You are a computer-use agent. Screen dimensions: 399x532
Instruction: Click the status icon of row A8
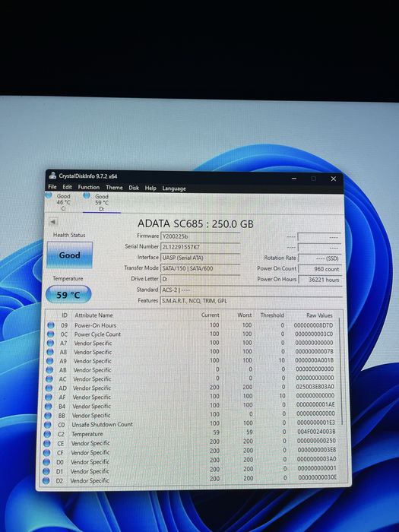pos(50,352)
